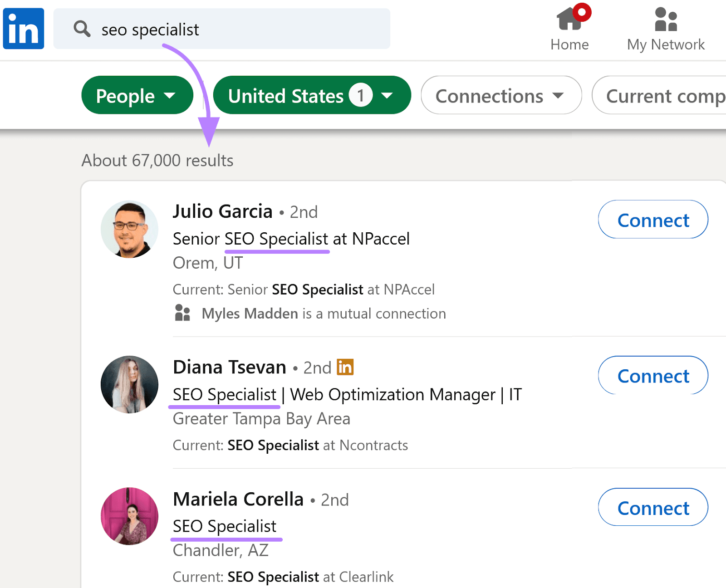
Task: Connect with Julio Garcia
Action: [652, 220]
